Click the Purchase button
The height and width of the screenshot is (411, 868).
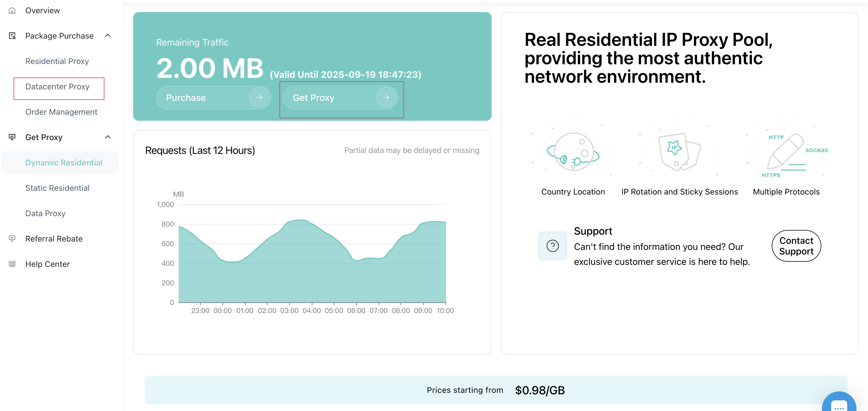[x=214, y=98]
